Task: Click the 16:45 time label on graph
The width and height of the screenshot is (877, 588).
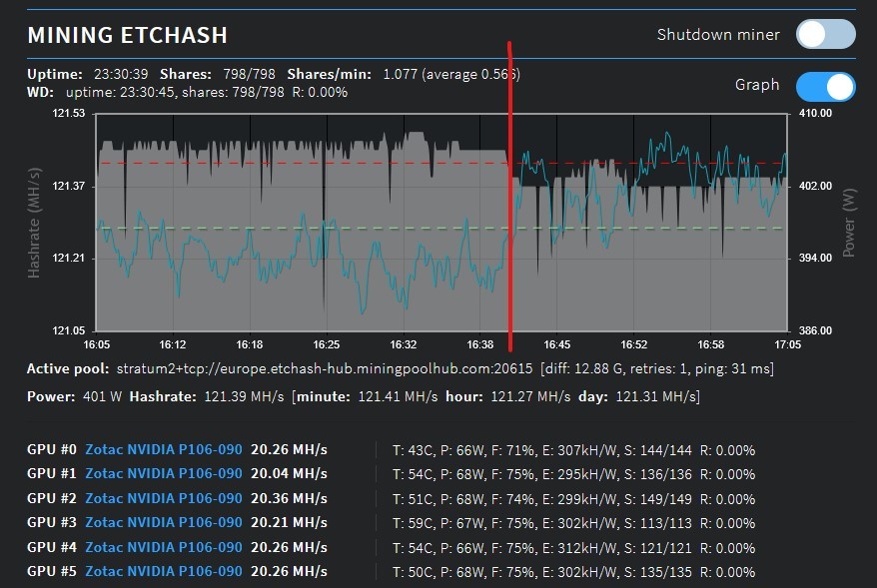Action: (557, 344)
